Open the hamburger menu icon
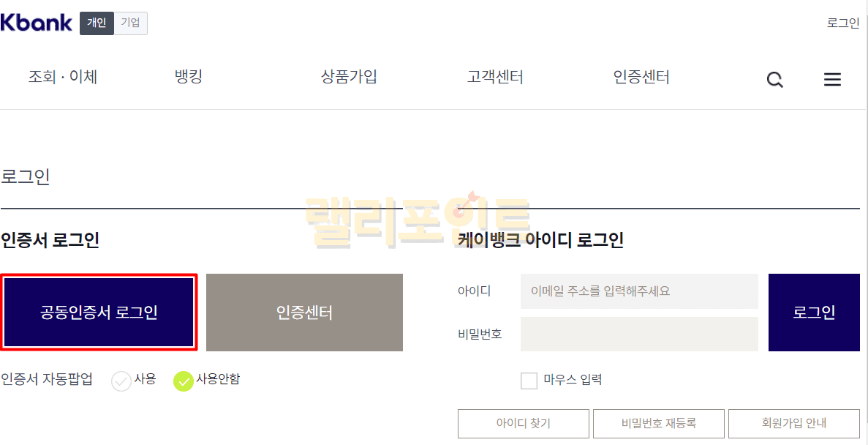This screenshot has width=868, height=445. [832, 80]
